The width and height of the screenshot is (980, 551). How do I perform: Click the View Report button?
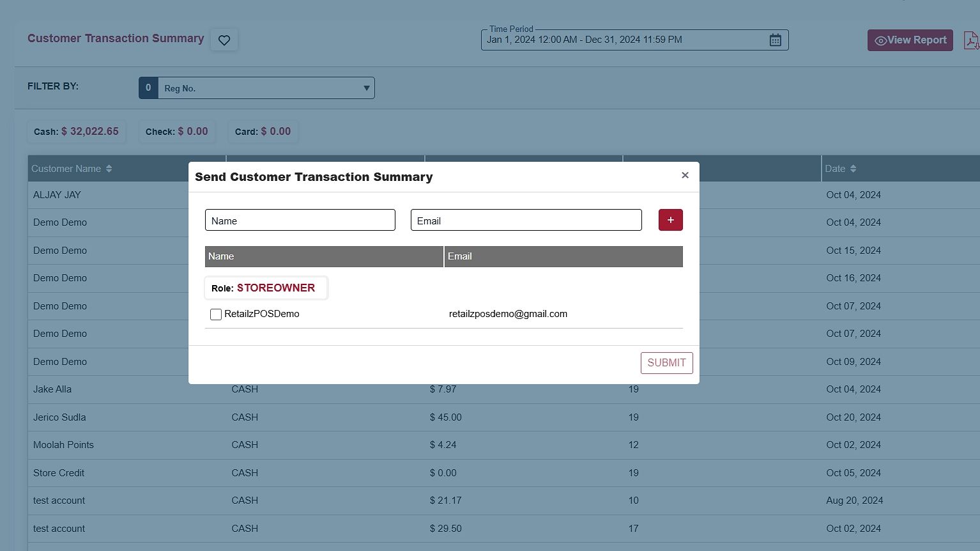910,40
